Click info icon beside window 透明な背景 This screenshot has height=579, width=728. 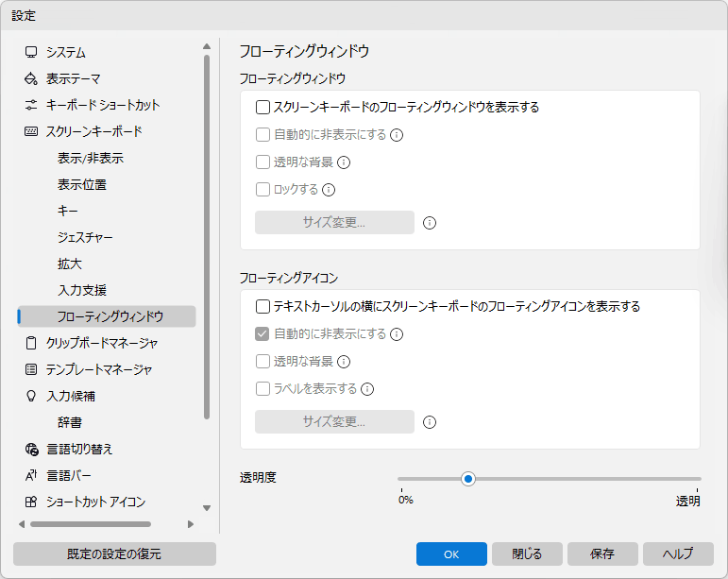pyautogui.click(x=344, y=162)
